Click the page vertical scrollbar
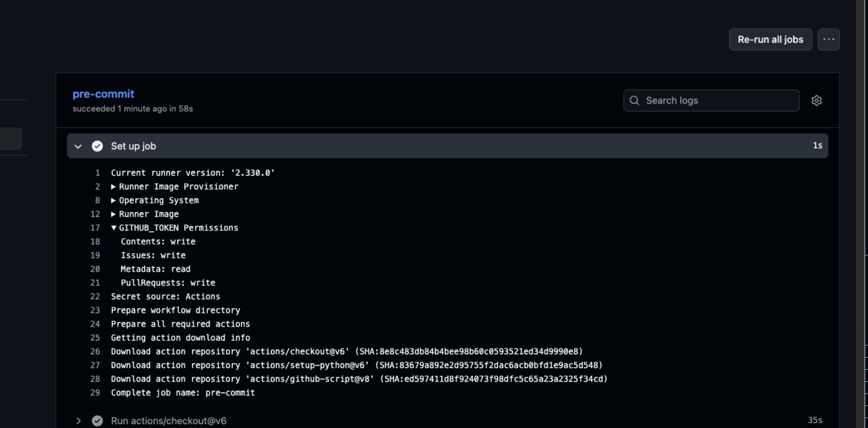 (x=861, y=210)
